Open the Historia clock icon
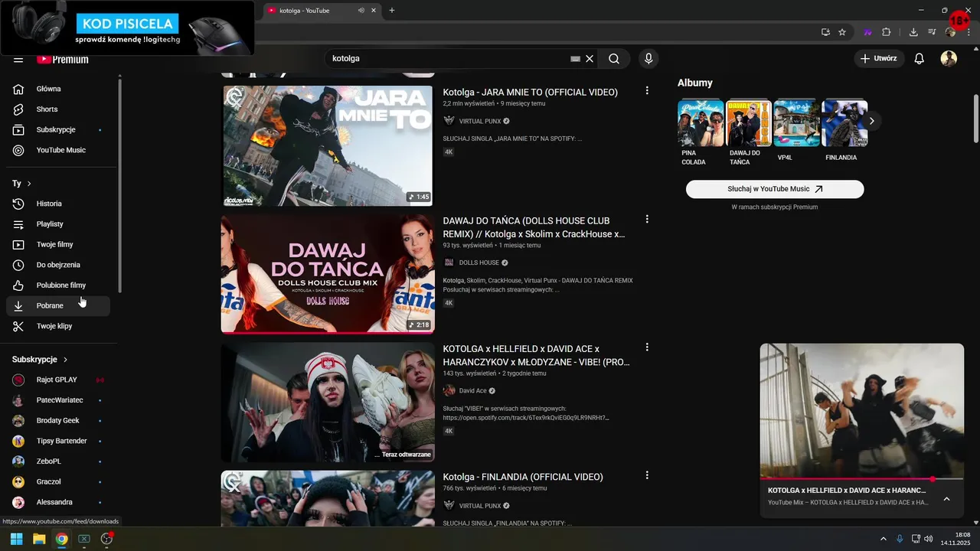 18,204
